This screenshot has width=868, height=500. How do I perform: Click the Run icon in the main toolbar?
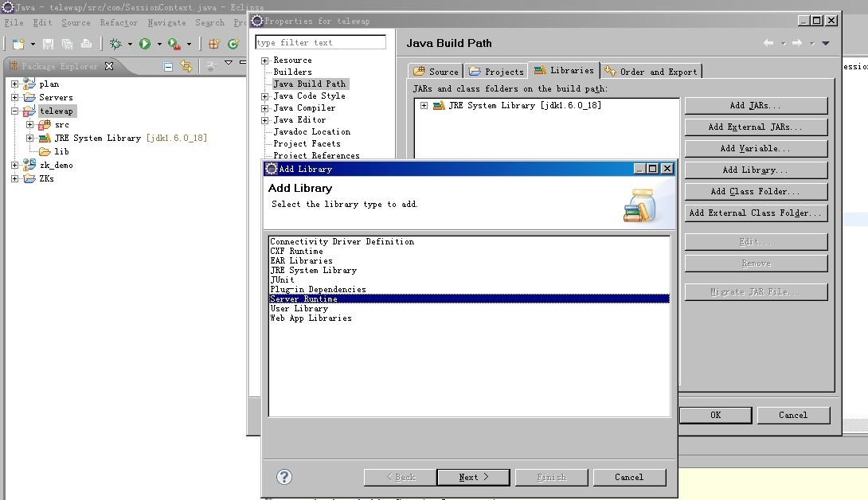coord(145,44)
